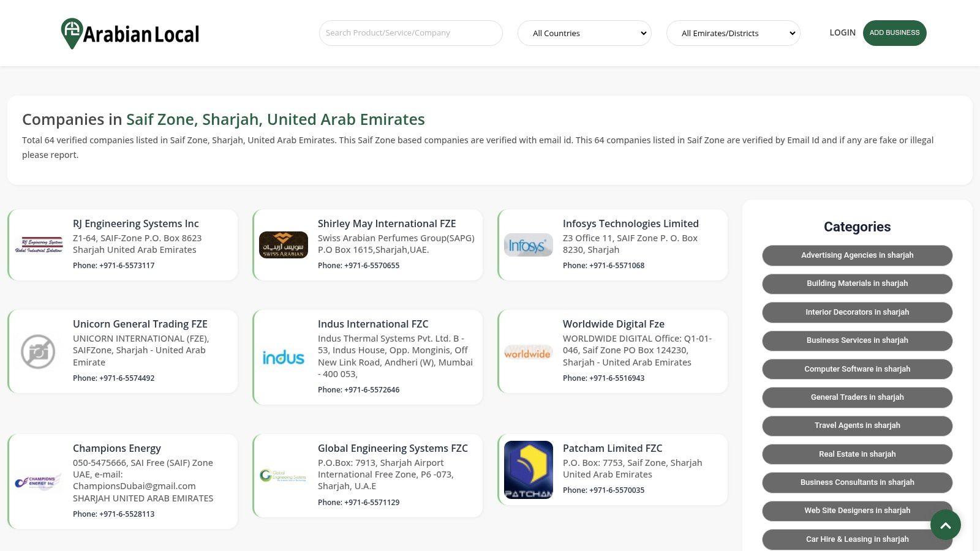
Task: Open the Indus logo thumbnail
Action: click(284, 358)
